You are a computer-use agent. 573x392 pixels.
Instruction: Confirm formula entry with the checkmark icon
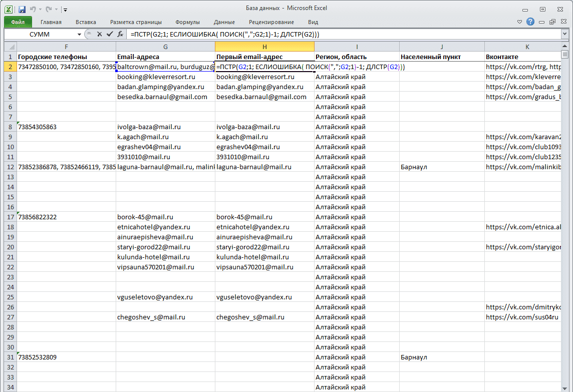tap(110, 34)
